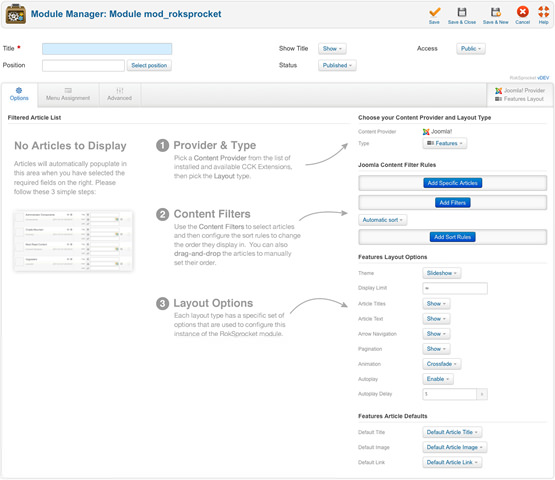The width and height of the screenshot is (555, 480).
Task: Open Help via the lifebuoy icon
Action: [543, 12]
